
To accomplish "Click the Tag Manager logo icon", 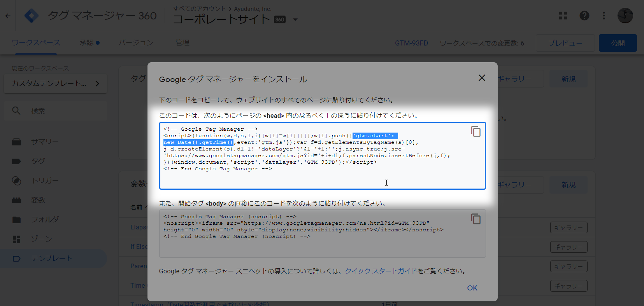I will point(31,16).
